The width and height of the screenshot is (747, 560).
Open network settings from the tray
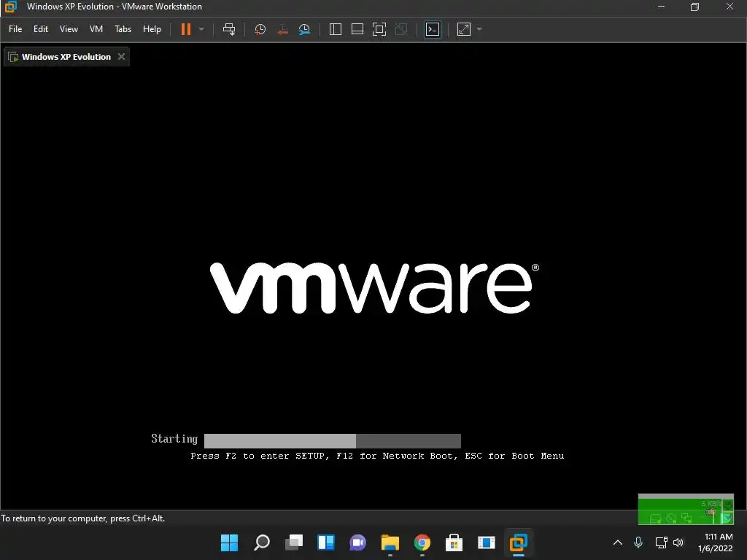pos(661,542)
